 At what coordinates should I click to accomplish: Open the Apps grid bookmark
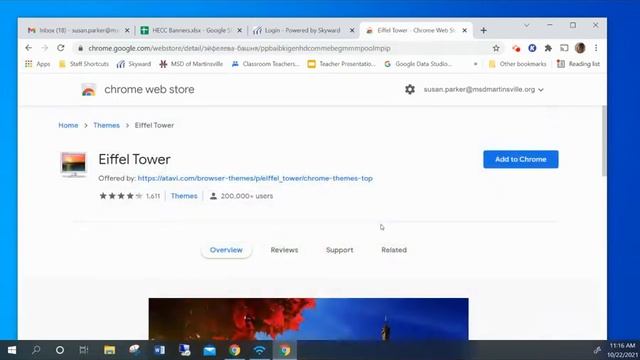[37, 64]
